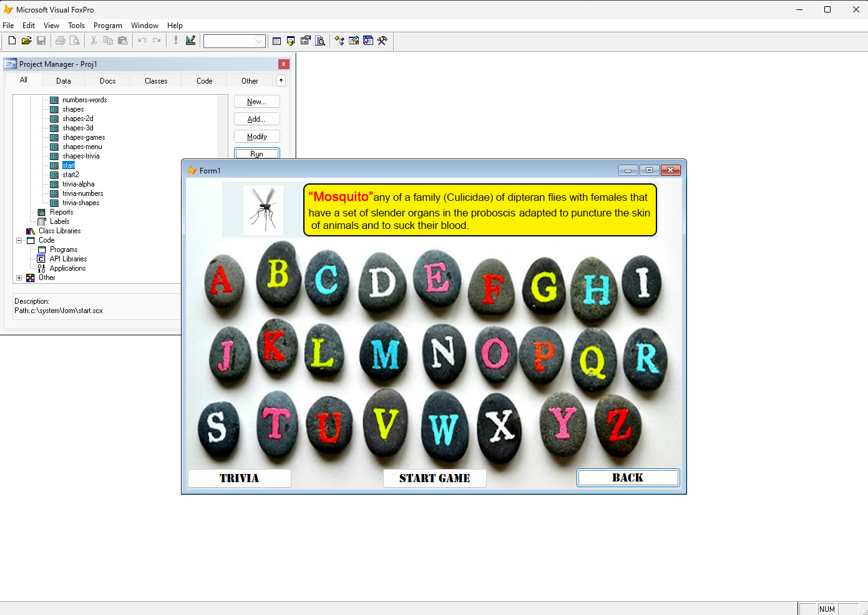
Task: Open a file with the folder icon
Action: [x=26, y=41]
